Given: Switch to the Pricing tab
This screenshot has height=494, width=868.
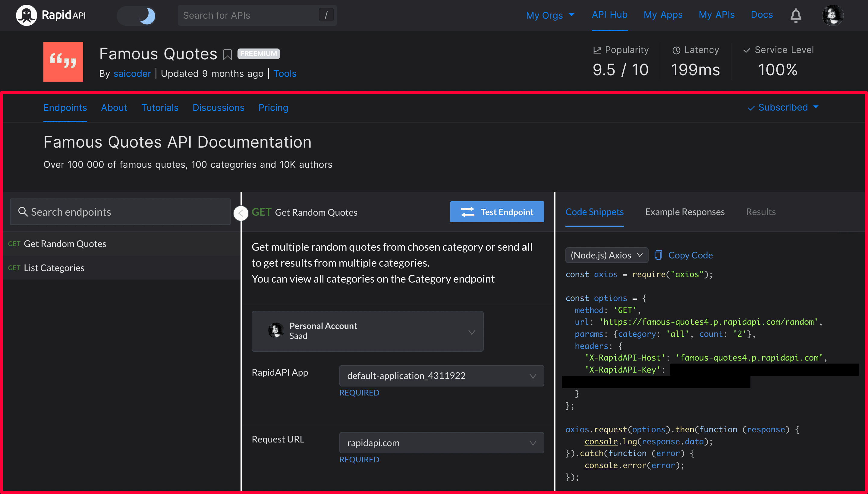Looking at the screenshot, I should 273,107.
